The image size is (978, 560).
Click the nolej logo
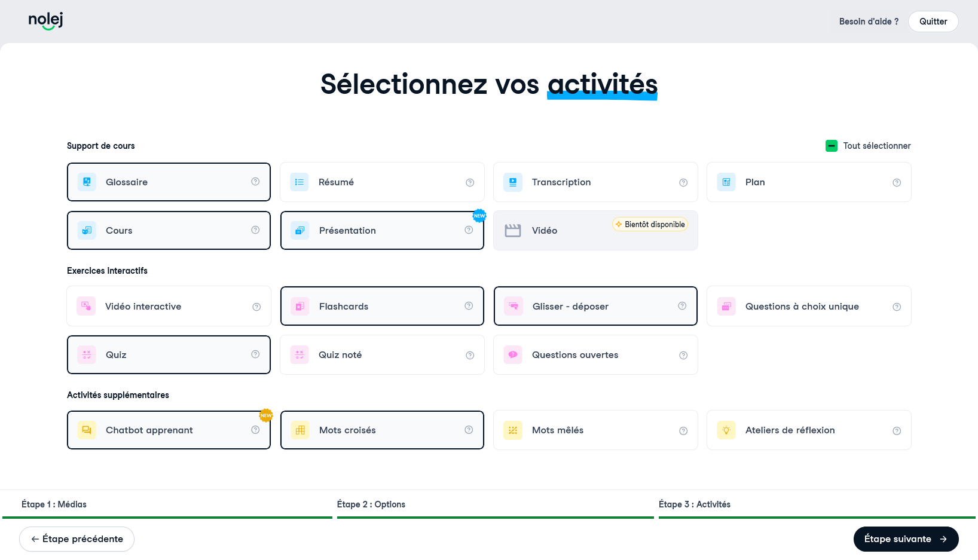click(45, 21)
